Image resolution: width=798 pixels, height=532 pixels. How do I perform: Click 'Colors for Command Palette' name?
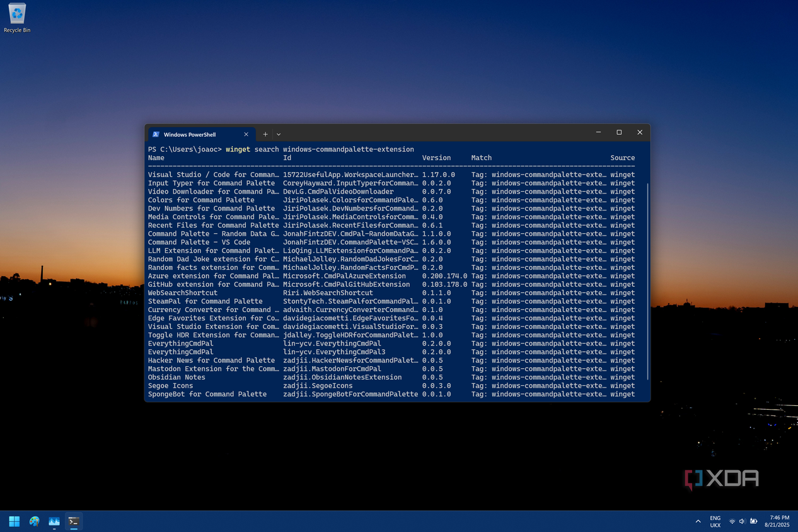click(x=201, y=200)
